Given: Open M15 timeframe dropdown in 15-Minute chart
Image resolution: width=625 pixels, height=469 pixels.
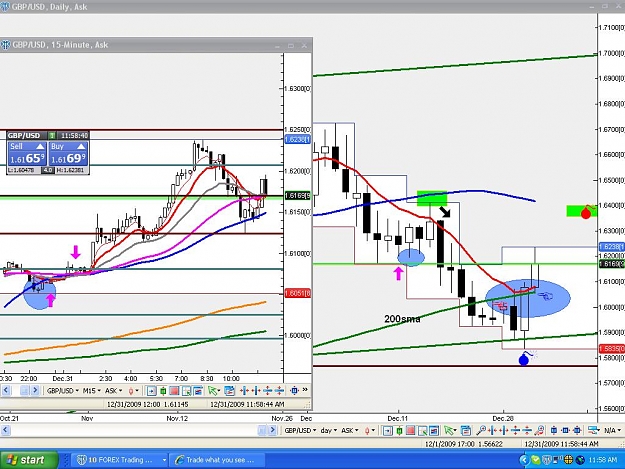Looking at the screenshot, I should (x=91, y=391).
